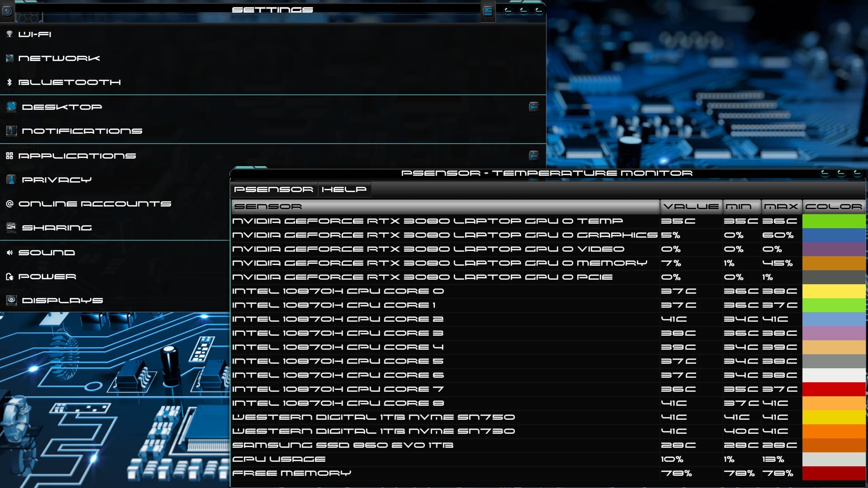Click the Desktop icon in Settings
This screenshot has height=488, width=868.
click(x=12, y=107)
